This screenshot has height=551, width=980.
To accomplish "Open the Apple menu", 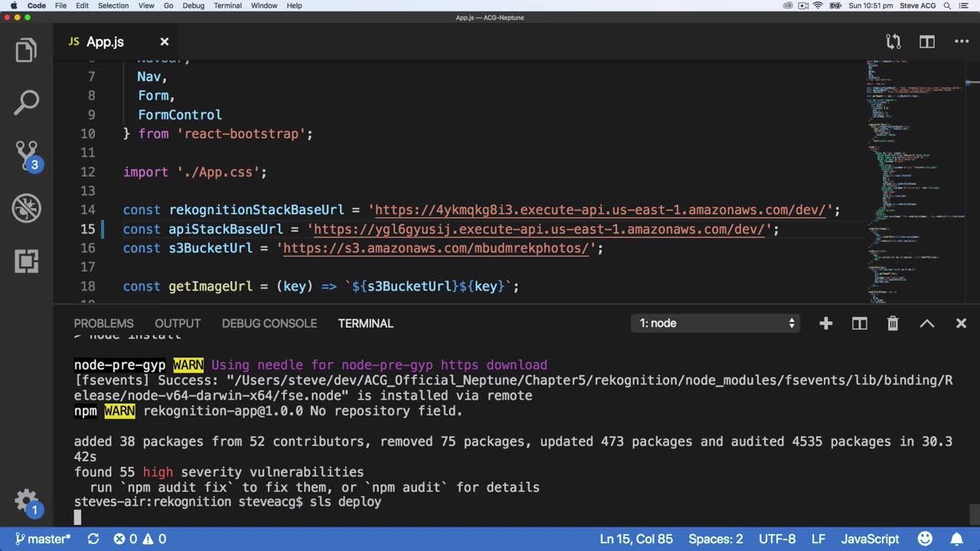I will pos(13,5).
